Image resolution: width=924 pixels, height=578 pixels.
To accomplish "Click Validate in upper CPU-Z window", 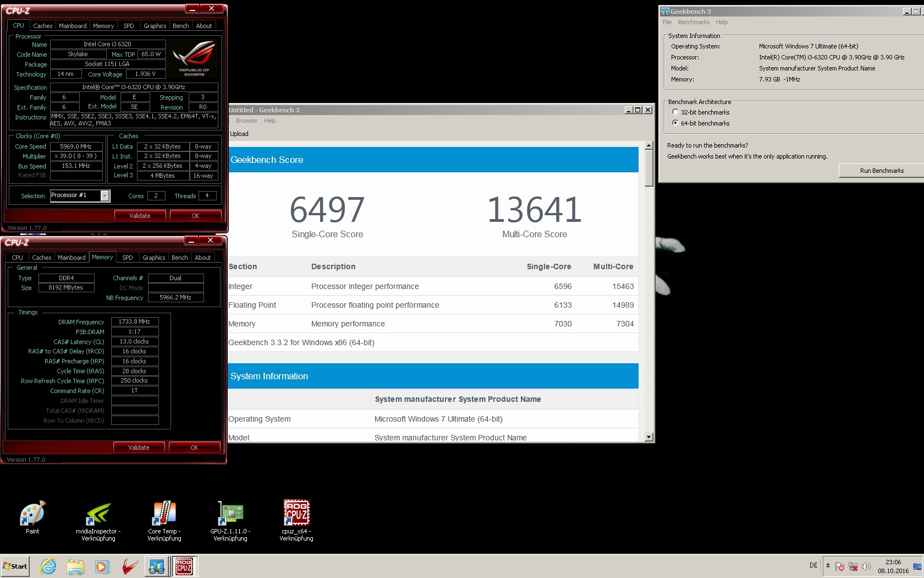I will [x=140, y=216].
